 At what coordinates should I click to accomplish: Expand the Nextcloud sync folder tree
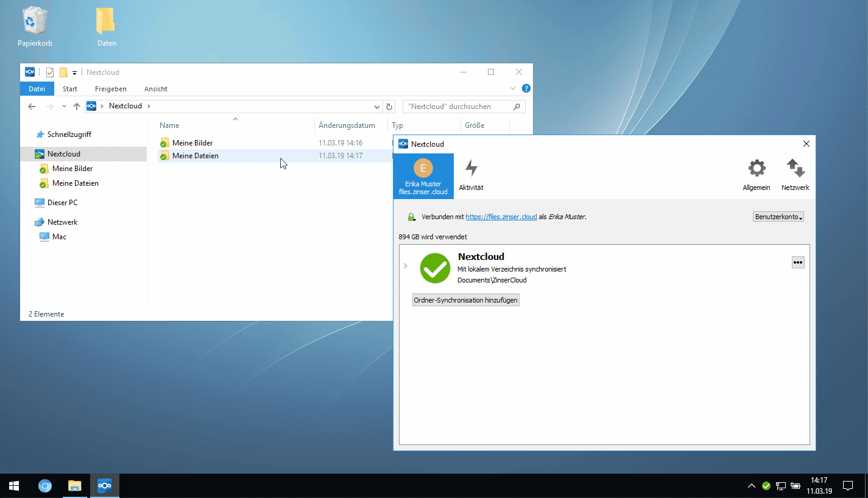tap(406, 266)
